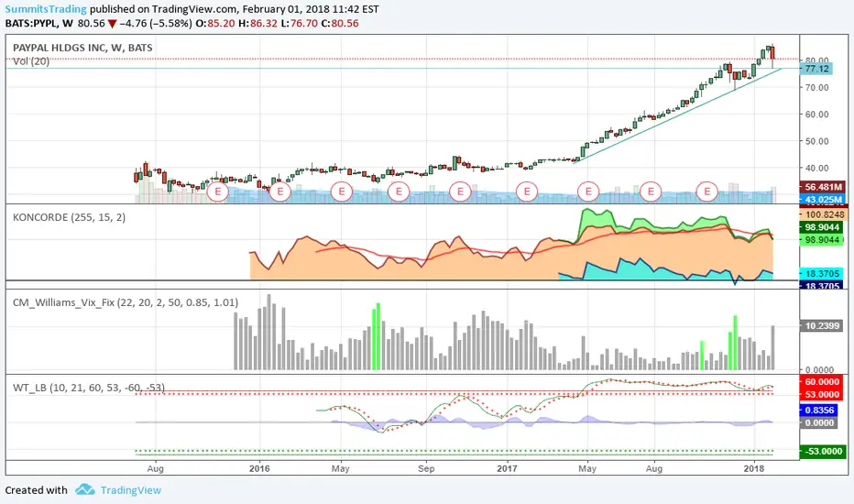Click the 40.00 price axis label
This screenshot has width=854, height=504.
click(x=816, y=169)
